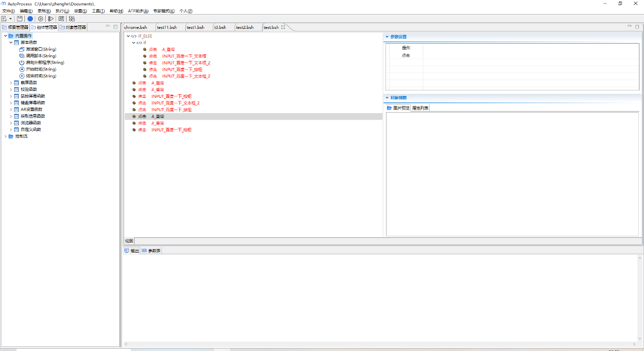Screen dimensions: 644x351
Task: Select 调用脚本(String) in the function tree
Action: 41,56
